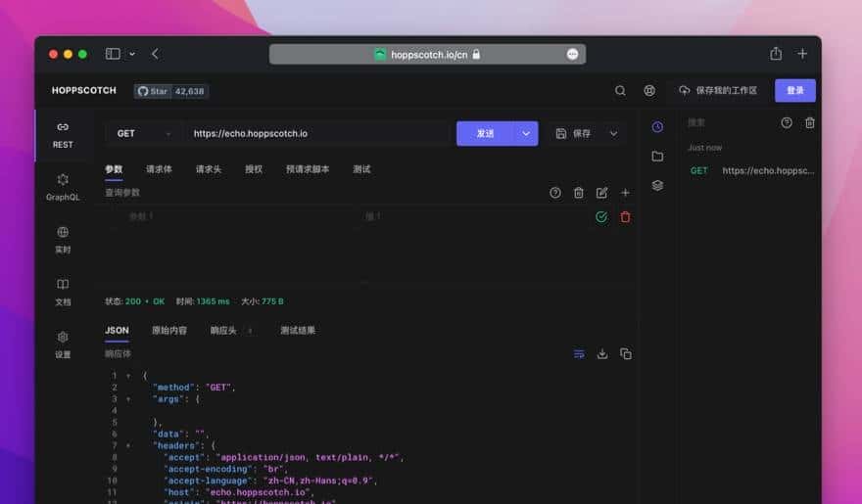Switch to pre-request script (预请求脚本) tab
The height and width of the screenshot is (504, 862).
tap(308, 169)
